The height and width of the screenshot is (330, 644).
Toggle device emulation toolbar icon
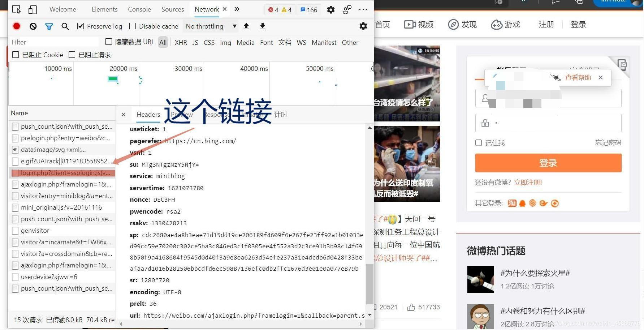click(x=33, y=9)
